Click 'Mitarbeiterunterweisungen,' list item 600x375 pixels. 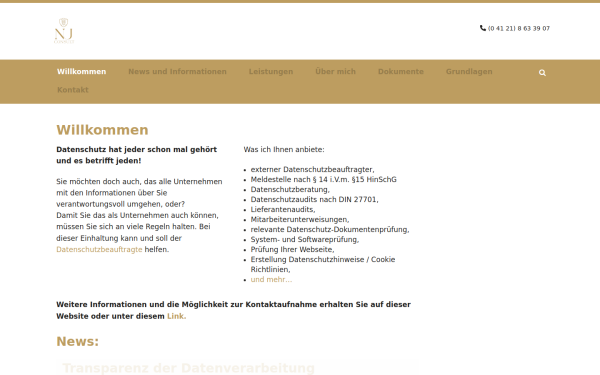pos(300,220)
